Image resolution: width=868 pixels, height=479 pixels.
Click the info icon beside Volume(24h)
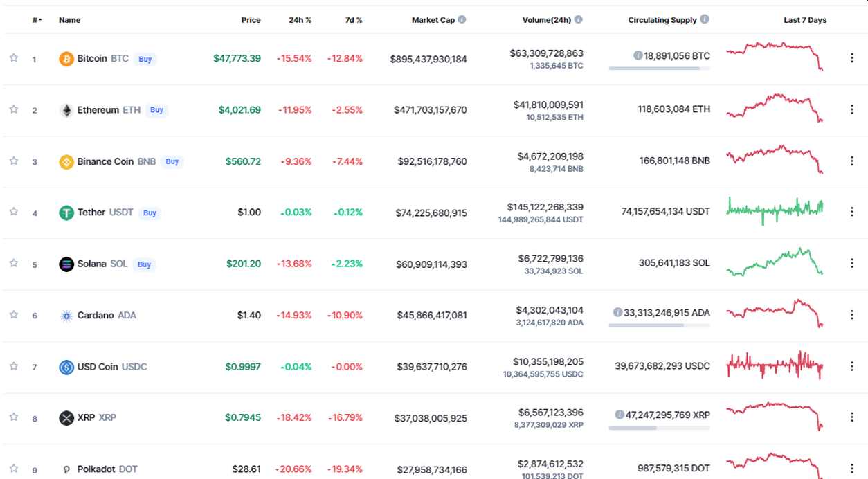point(579,20)
